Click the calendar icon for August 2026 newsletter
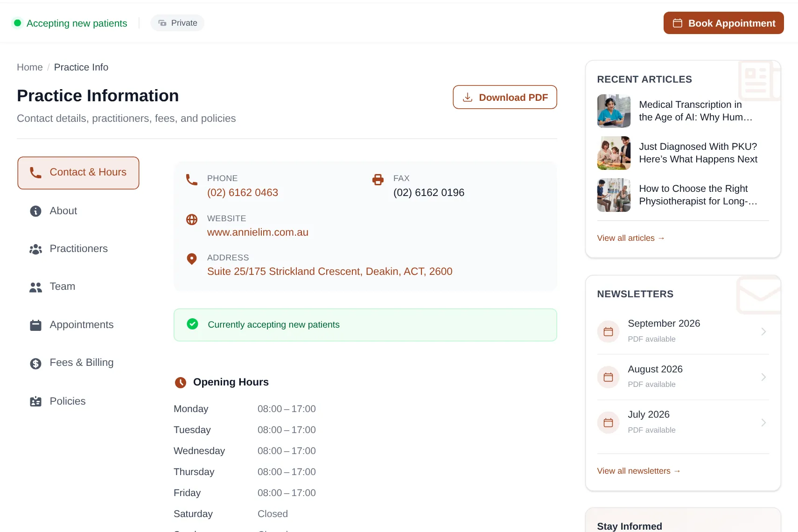The height and width of the screenshot is (532, 798). (608, 377)
